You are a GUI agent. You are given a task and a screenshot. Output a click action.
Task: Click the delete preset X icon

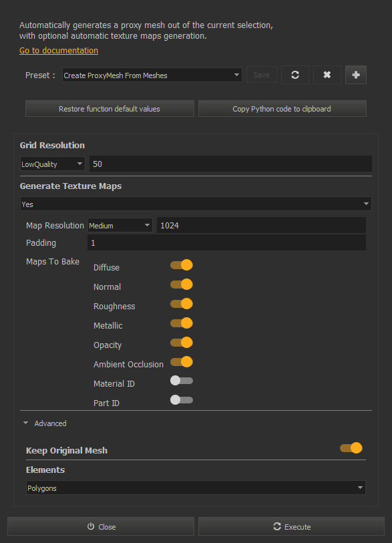tap(327, 75)
